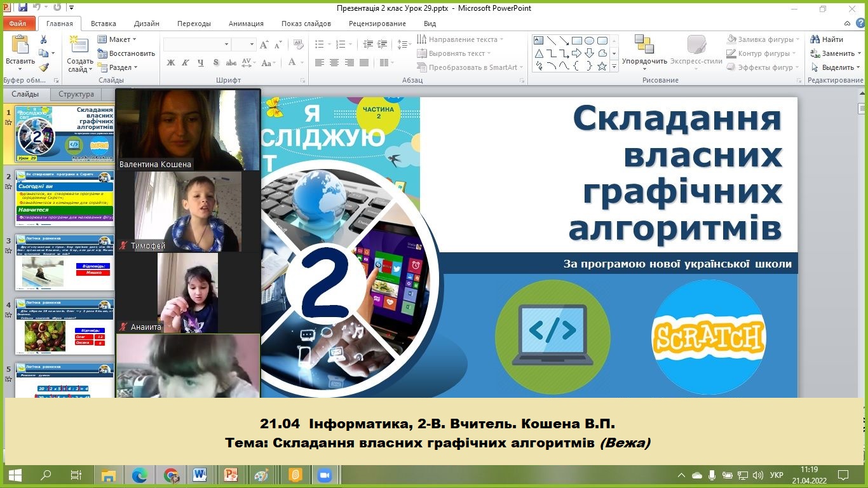Image resolution: width=868 pixels, height=488 pixels.
Task: Click the Cut scissors icon
Action: coord(43,39)
